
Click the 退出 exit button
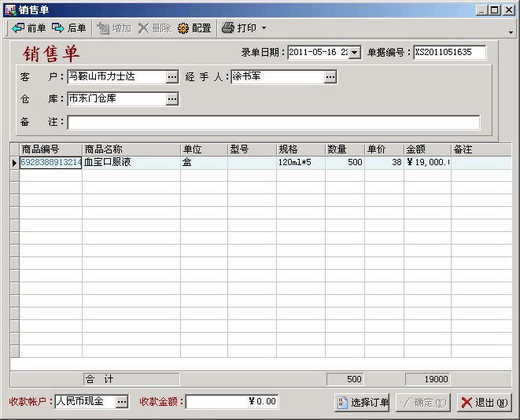(485, 403)
